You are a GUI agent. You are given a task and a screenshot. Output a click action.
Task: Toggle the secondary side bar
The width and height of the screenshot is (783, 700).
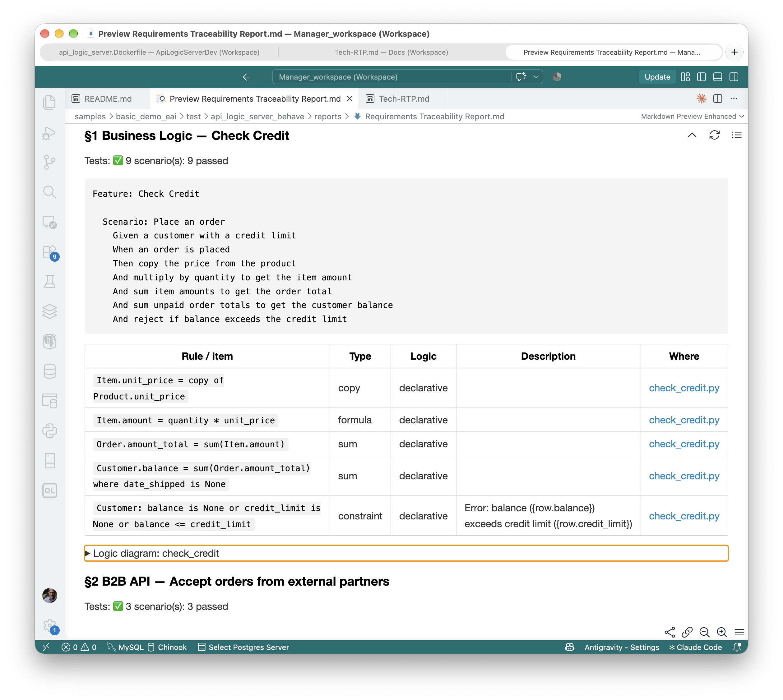click(734, 77)
